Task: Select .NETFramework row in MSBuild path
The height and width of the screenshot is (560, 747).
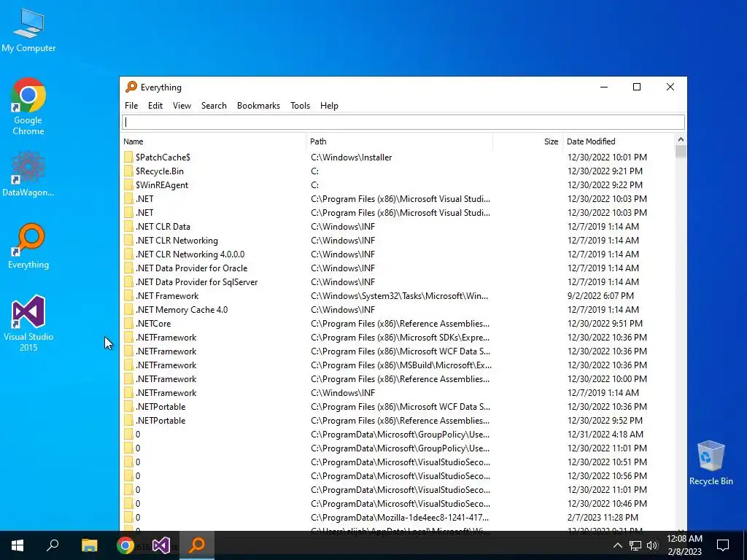Action: click(398, 365)
